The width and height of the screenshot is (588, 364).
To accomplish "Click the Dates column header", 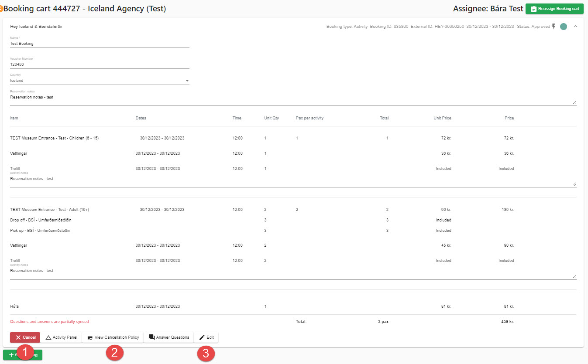I will click(141, 118).
